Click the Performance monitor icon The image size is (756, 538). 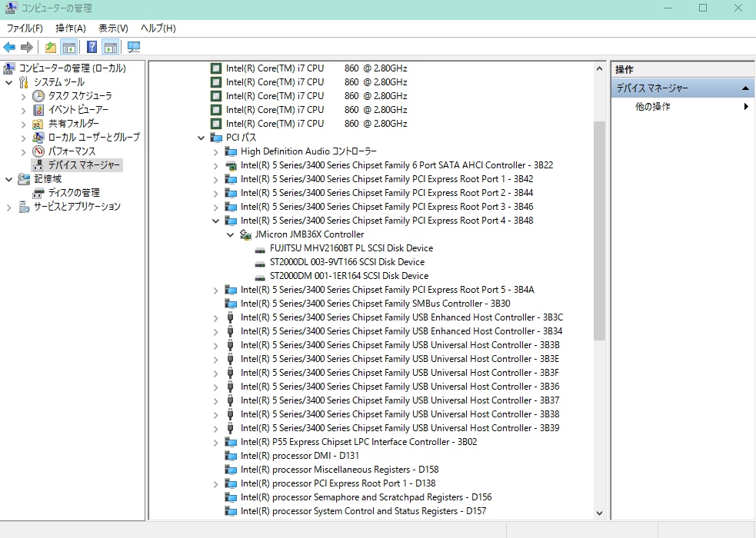coord(38,151)
